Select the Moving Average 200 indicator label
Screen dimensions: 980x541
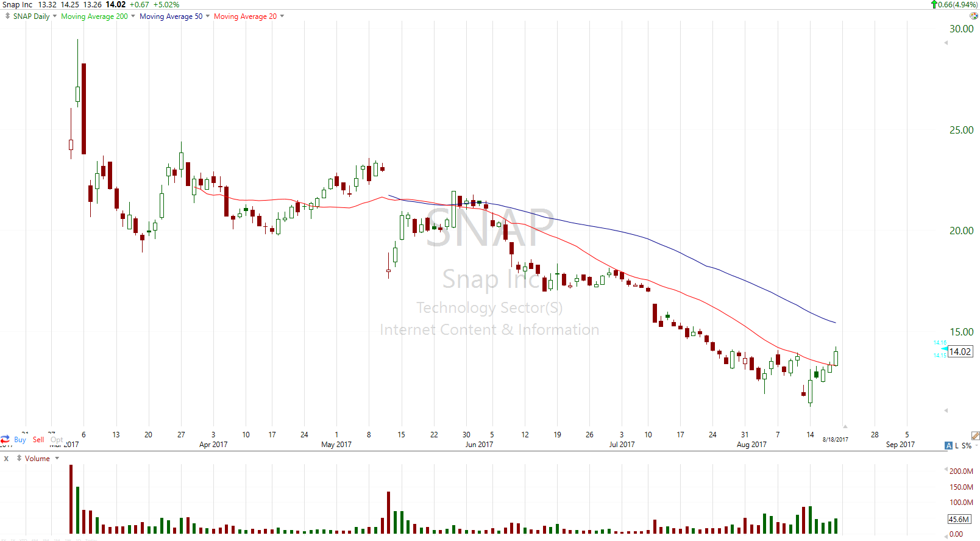click(94, 16)
